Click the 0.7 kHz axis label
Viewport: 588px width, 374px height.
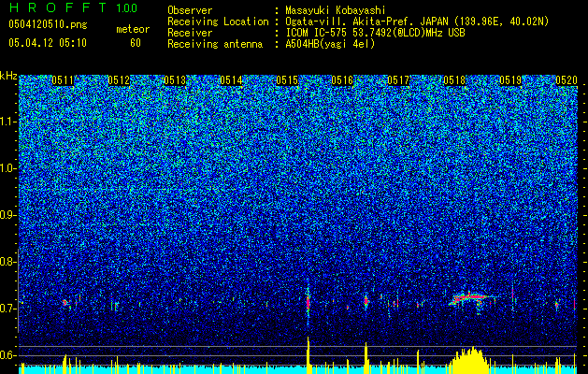pos(8,309)
